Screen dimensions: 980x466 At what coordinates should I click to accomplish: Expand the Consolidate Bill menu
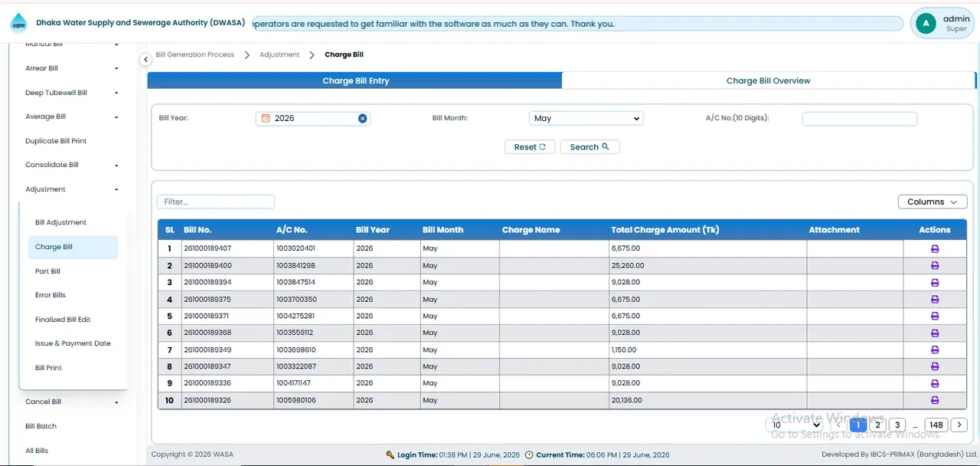coord(72,165)
